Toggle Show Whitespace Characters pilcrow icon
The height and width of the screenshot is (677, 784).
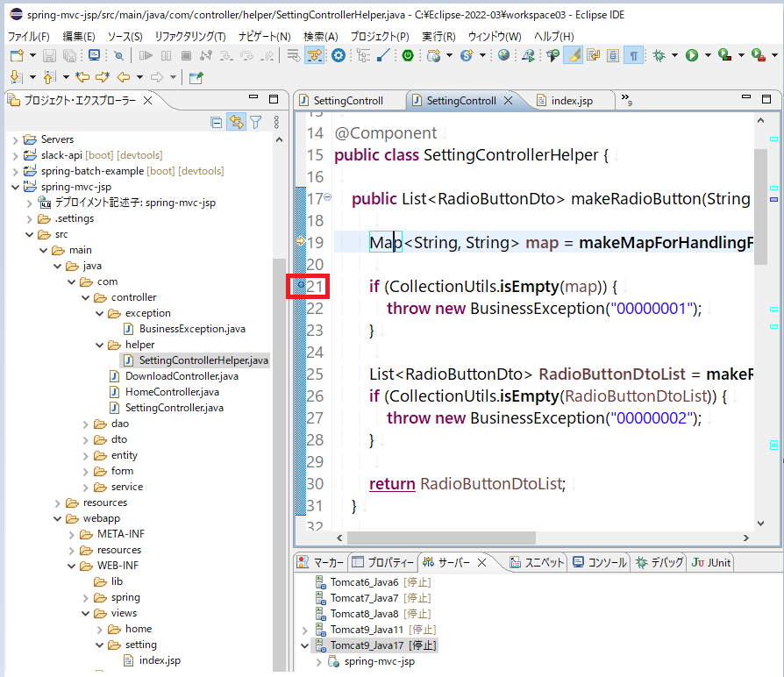[x=633, y=55]
